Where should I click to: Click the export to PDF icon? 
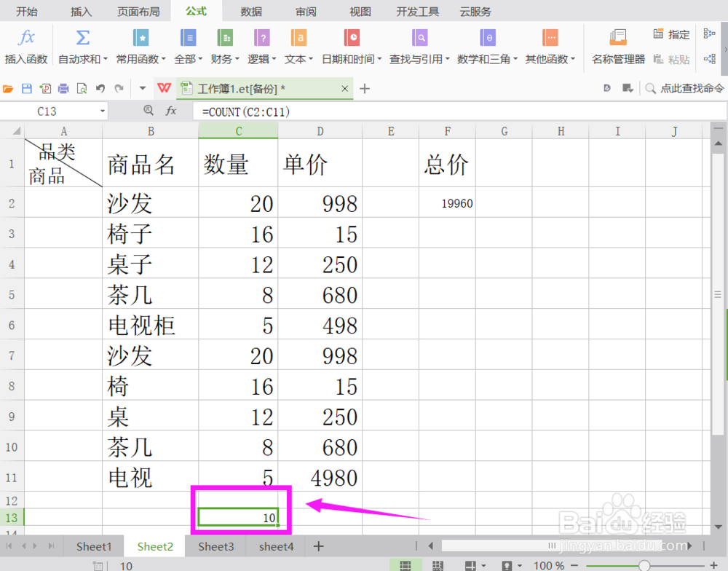[45, 88]
